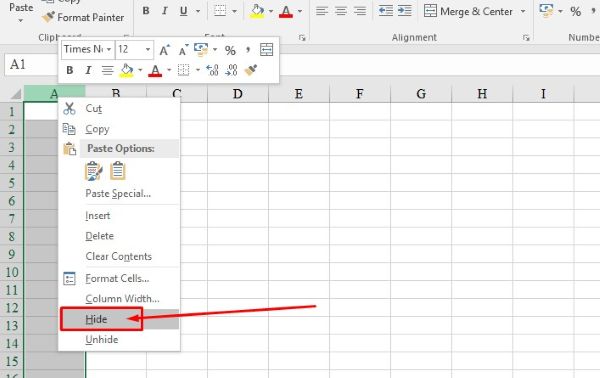Click the Merge & Center button
Image resolution: width=600 pixels, height=378 pixels.
click(468, 11)
